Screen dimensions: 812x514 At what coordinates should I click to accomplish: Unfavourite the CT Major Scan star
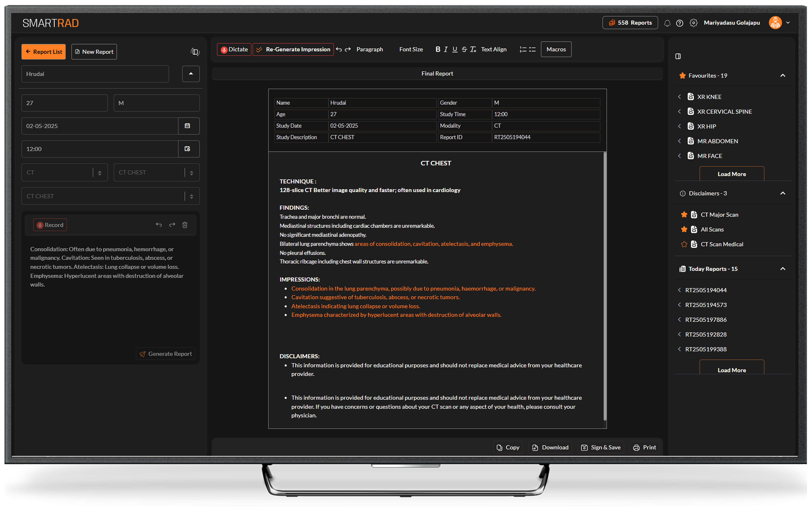(x=684, y=214)
